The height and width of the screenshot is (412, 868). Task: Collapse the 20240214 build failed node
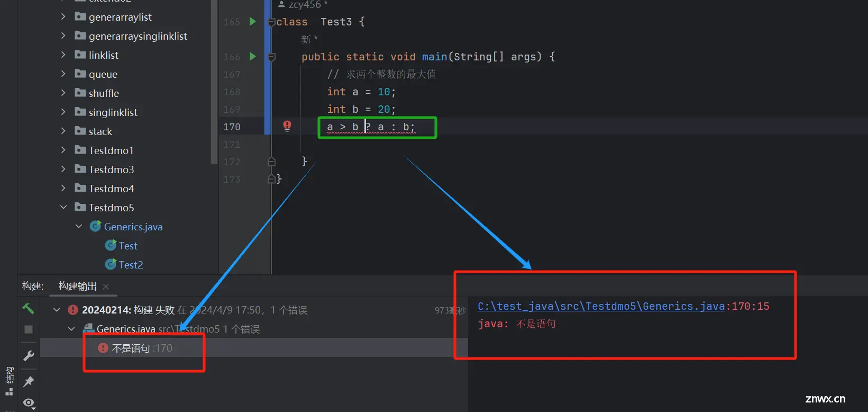coord(57,310)
